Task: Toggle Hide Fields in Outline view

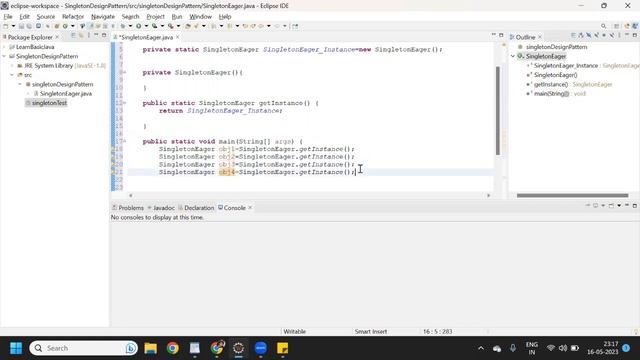Action: [589, 36]
